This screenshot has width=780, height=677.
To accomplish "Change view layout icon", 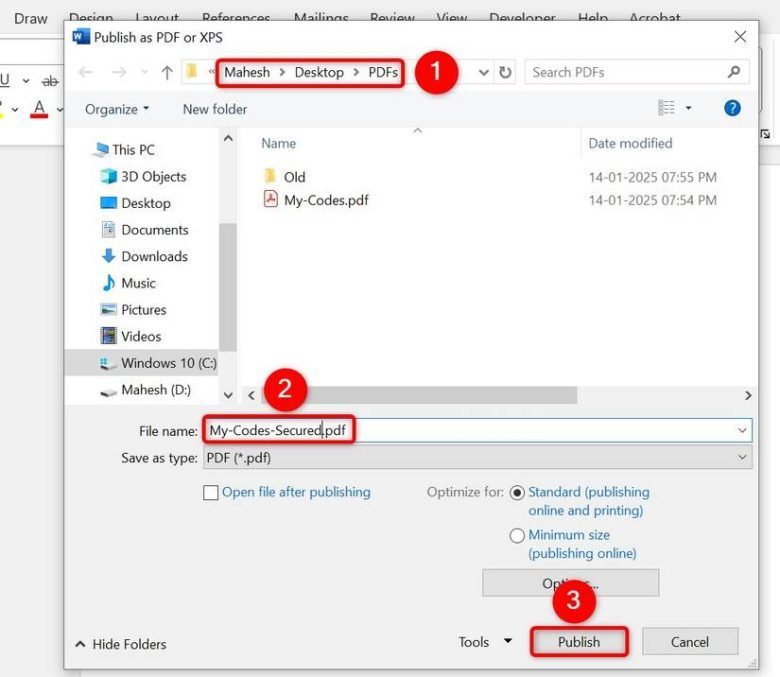I will pos(666,107).
